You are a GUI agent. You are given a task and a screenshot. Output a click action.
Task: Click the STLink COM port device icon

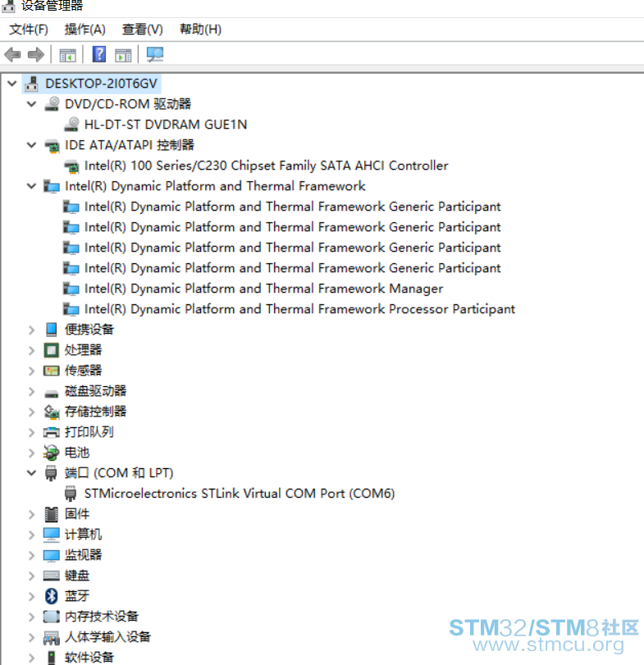(71, 494)
